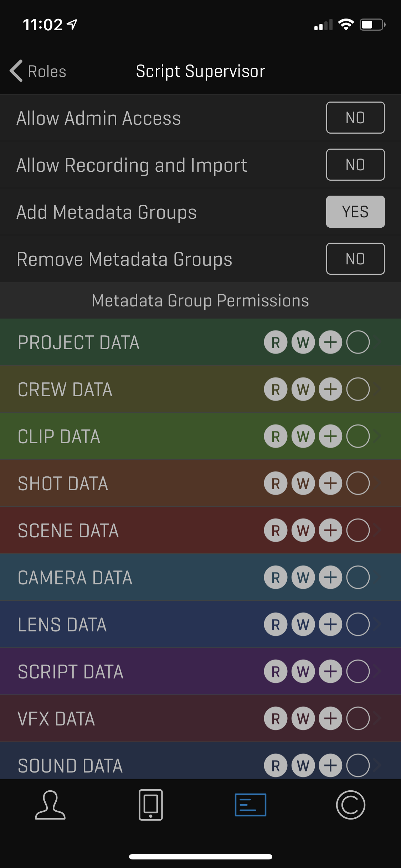Tap the Read icon for PROJECT DATA
Image resolution: width=401 pixels, height=868 pixels.
tap(276, 342)
